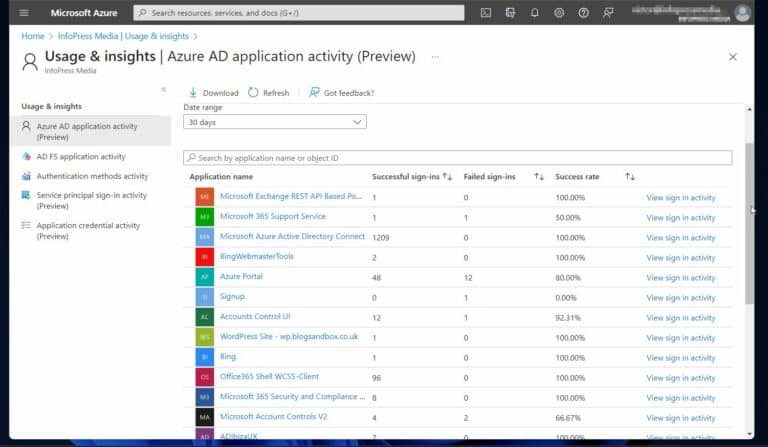Open Accounts Control UI application link

pos(255,316)
